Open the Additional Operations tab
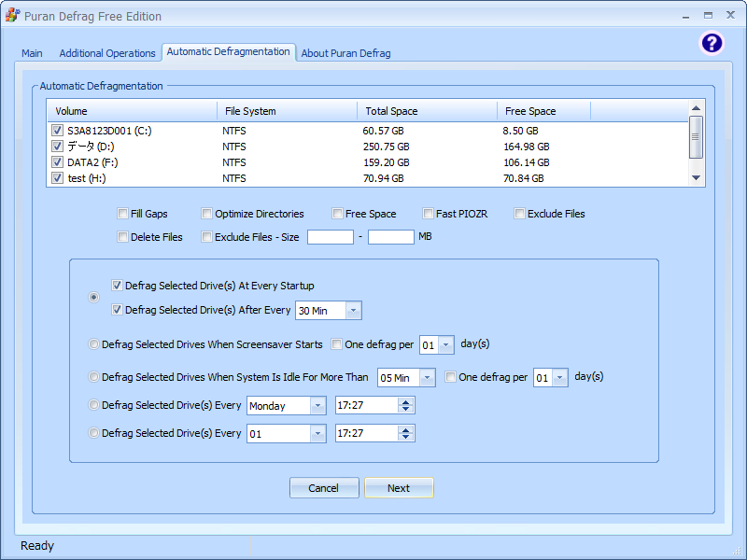 [107, 53]
